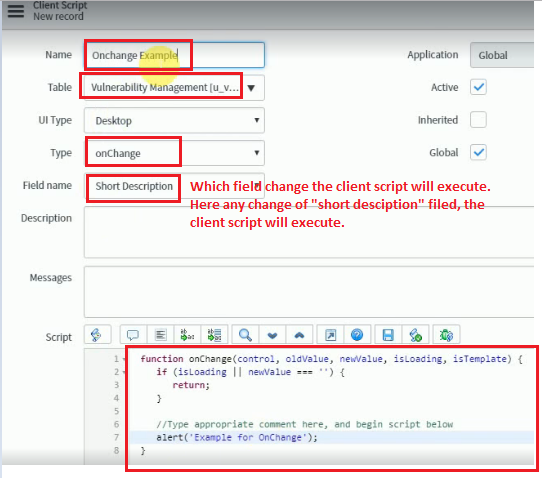Click the format code icon
The height and width of the screenshot is (478, 542).
[161, 335]
